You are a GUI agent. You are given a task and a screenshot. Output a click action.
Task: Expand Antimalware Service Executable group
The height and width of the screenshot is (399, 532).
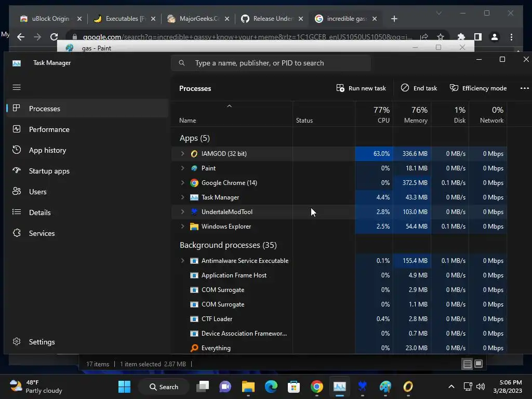click(x=182, y=261)
